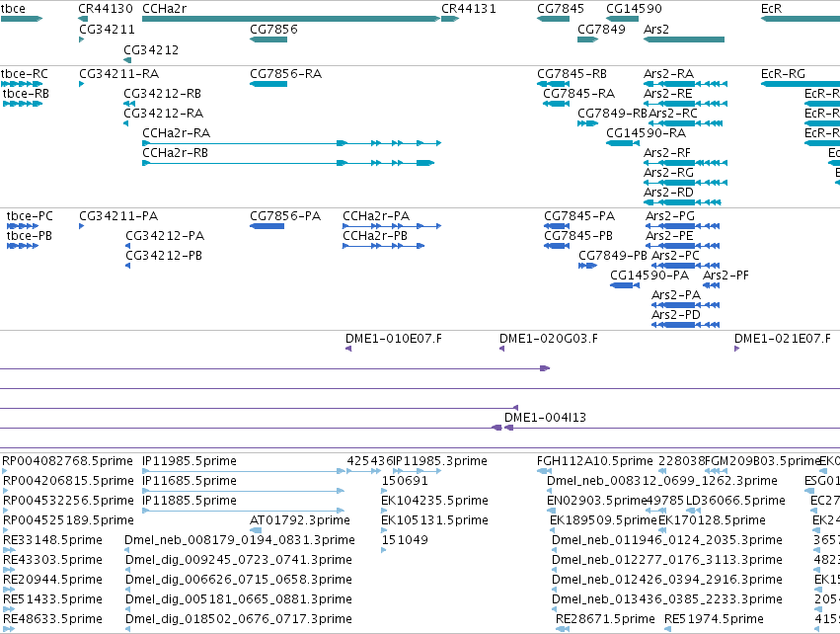Image resolution: width=840 pixels, height=634 pixels.
Task: Select transcript Ars2-RE
Action: tap(667, 94)
